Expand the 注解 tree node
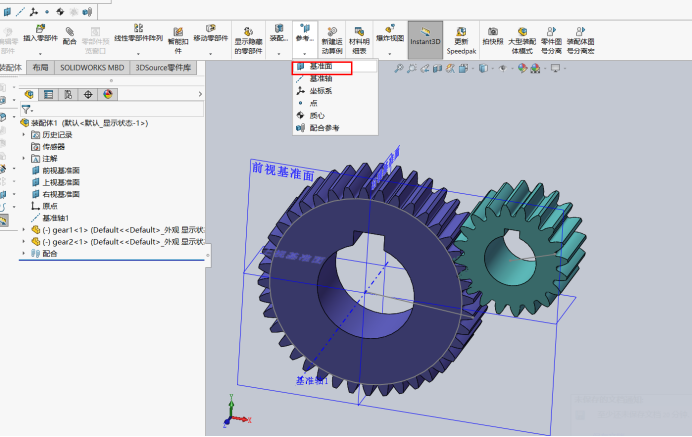This screenshot has height=437, width=692. (x=24, y=158)
